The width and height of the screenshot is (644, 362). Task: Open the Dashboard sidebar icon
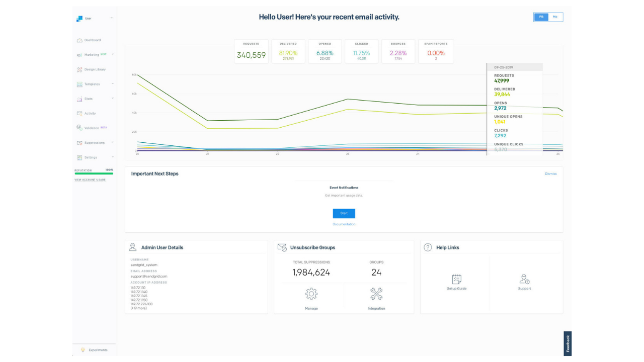pos(79,40)
